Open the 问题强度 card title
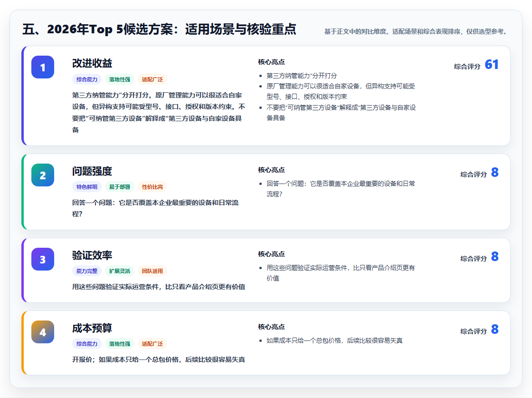Image resolution: width=532 pixels, height=398 pixels. 92,171
